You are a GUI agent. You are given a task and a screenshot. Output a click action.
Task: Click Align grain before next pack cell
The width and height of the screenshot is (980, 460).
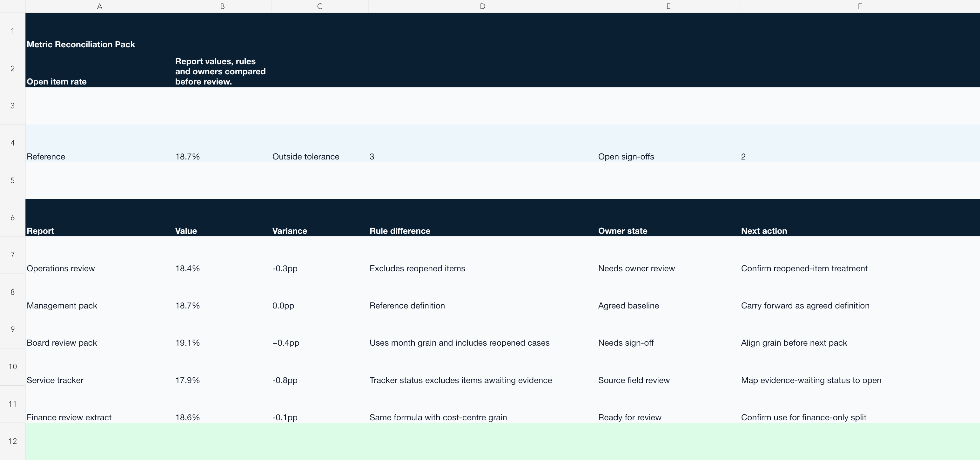click(860, 329)
